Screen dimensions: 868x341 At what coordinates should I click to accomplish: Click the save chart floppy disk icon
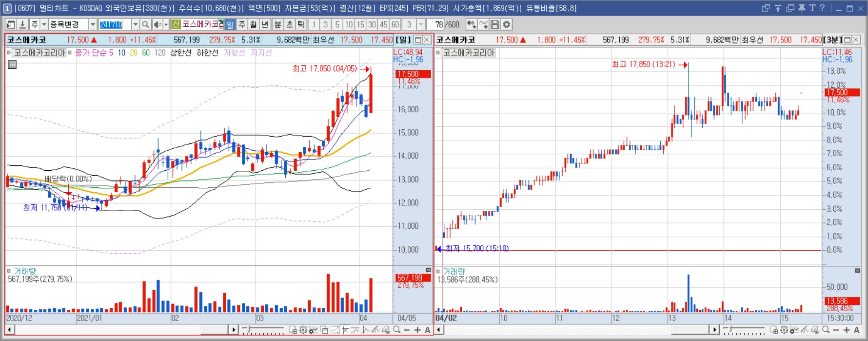click(495, 24)
